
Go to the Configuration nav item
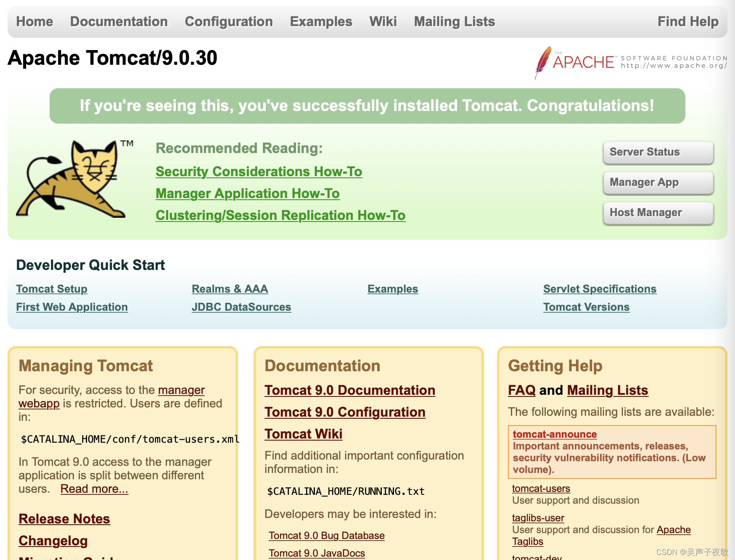point(229,21)
